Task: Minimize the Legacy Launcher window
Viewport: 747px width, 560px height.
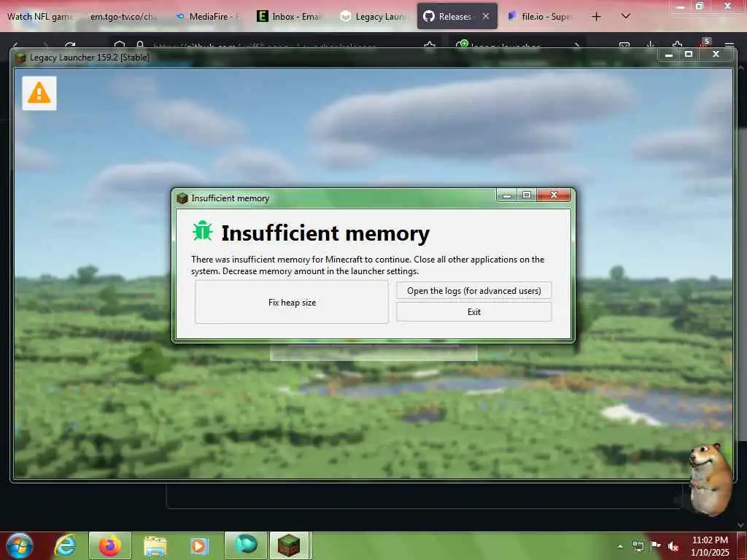Action: 669,54
